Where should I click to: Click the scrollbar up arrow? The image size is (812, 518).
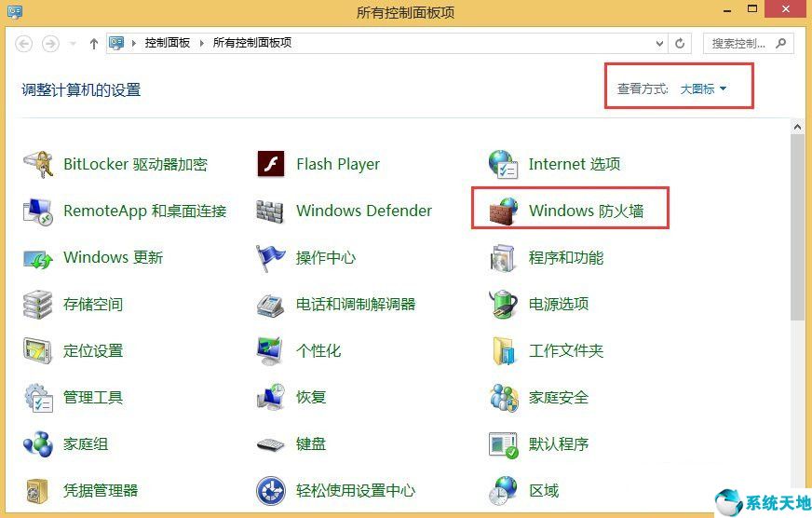[x=797, y=127]
